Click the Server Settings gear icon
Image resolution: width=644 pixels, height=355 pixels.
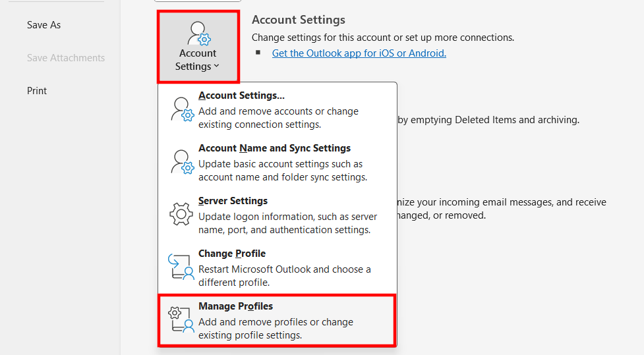click(x=182, y=215)
